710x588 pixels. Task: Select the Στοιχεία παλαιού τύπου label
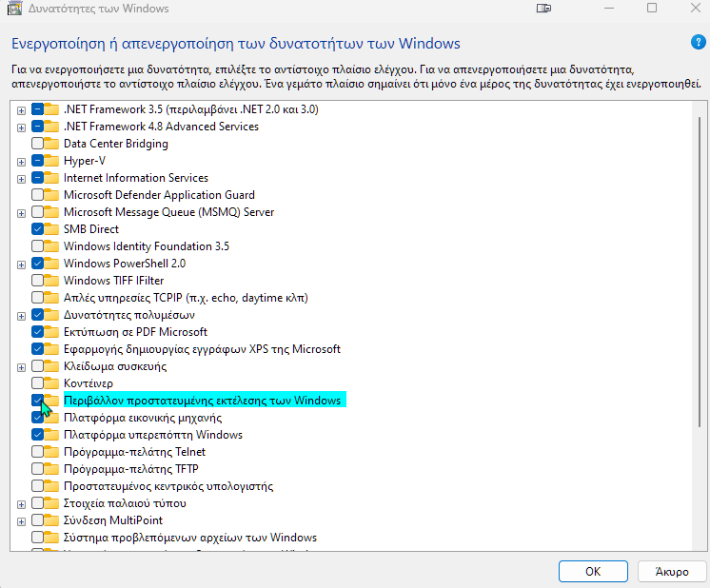(125, 503)
